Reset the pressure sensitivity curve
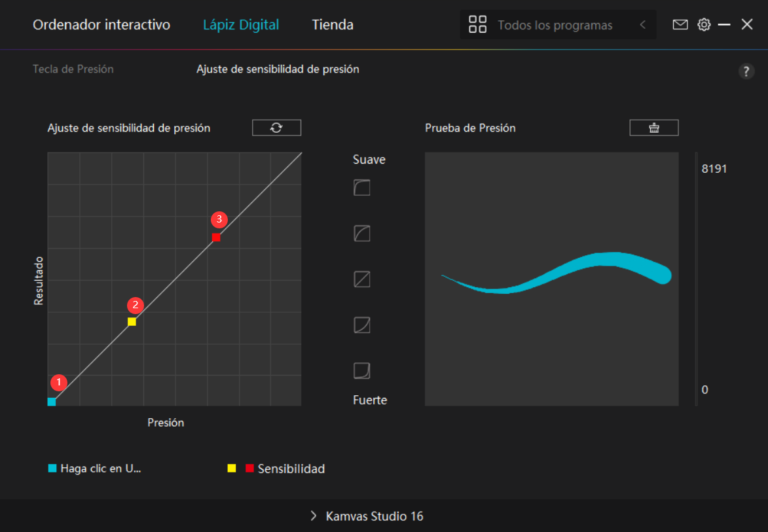768x532 pixels. point(276,128)
